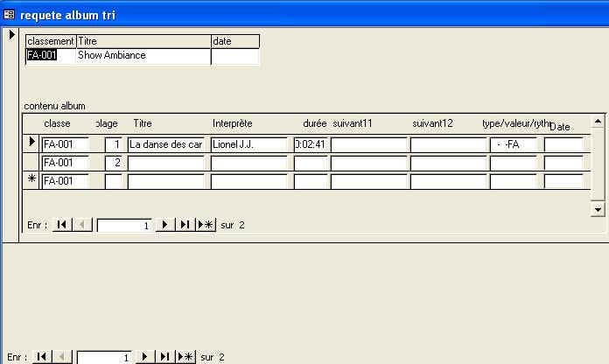Click the Interprète field showing Lionel J.J.
Screen dimensions: 609x364
[248, 144]
